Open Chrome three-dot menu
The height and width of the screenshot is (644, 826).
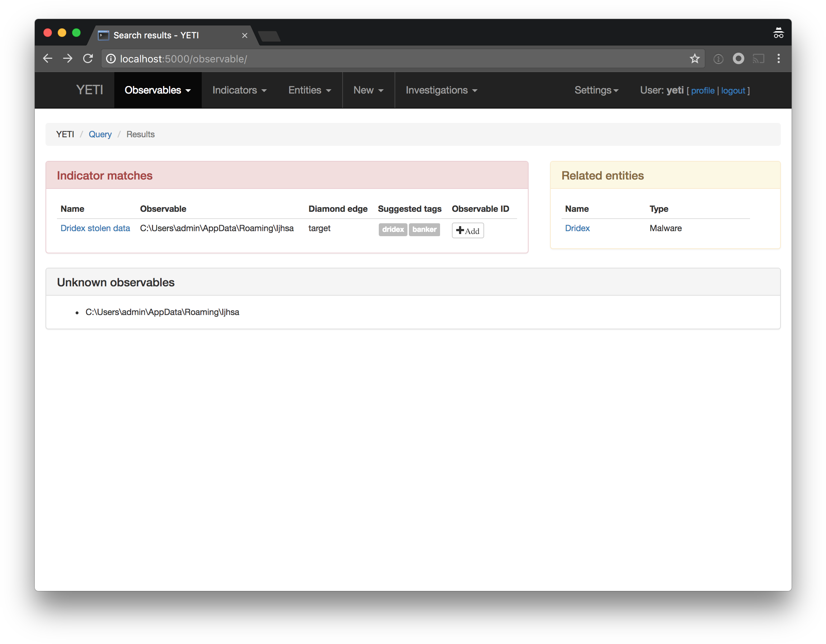[778, 59]
